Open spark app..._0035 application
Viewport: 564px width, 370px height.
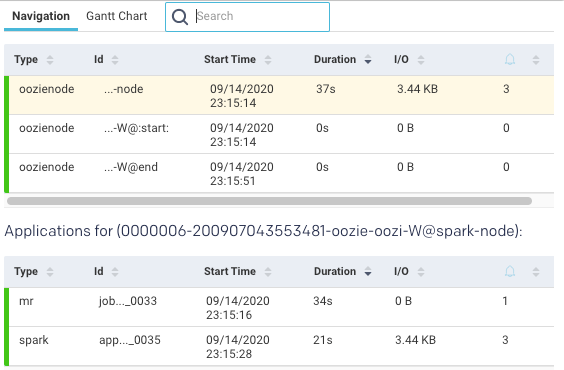(x=279, y=347)
